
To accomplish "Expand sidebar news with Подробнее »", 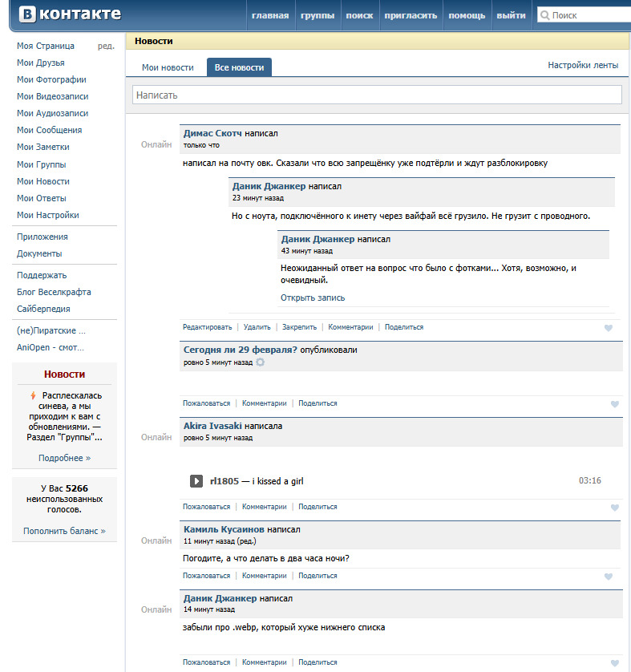I will pyautogui.click(x=64, y=458).
